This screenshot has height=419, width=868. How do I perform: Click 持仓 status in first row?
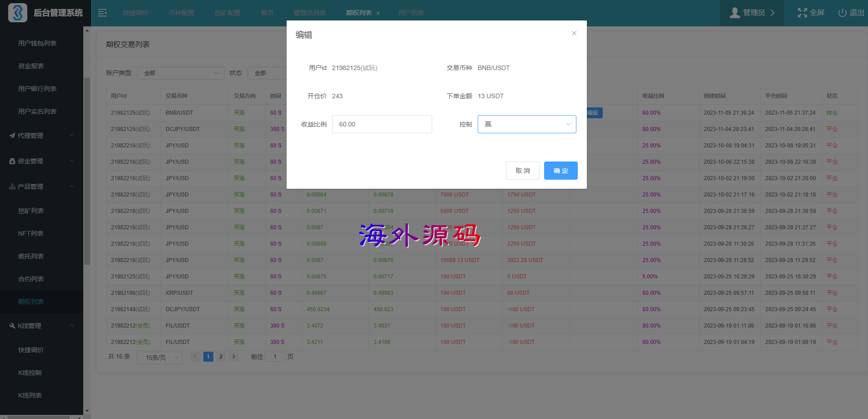[832, 113]
